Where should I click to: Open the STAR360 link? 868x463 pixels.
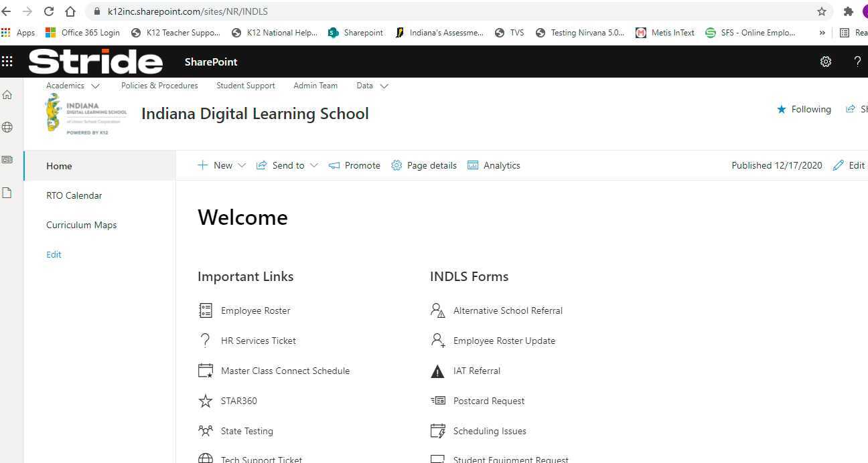coord(239,401)
